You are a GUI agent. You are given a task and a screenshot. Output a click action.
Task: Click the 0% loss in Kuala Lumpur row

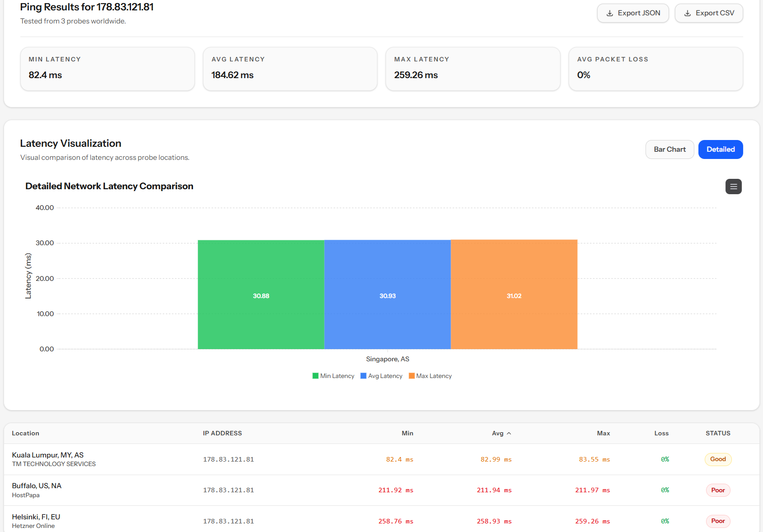coord(665,460)
